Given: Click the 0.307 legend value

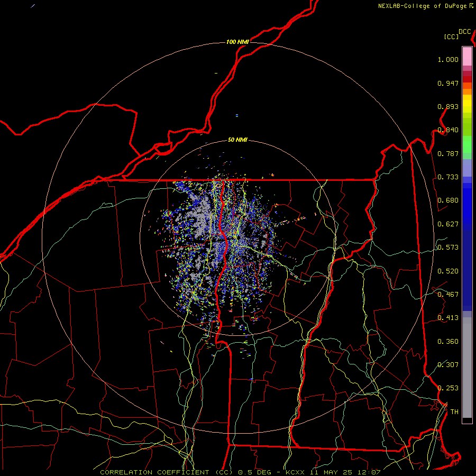Looking at the screenshot, I should coord(448,365).
